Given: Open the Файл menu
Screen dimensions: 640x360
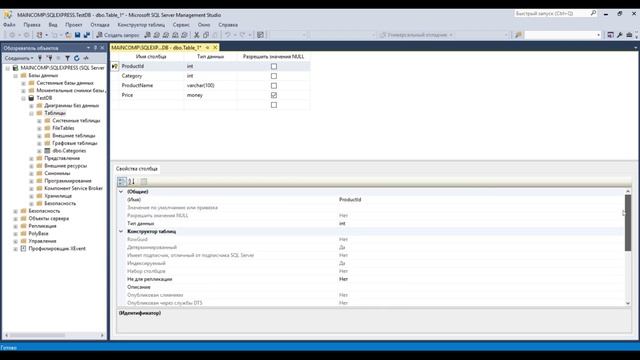Looking at the screenshot, I should pos(9,25).
